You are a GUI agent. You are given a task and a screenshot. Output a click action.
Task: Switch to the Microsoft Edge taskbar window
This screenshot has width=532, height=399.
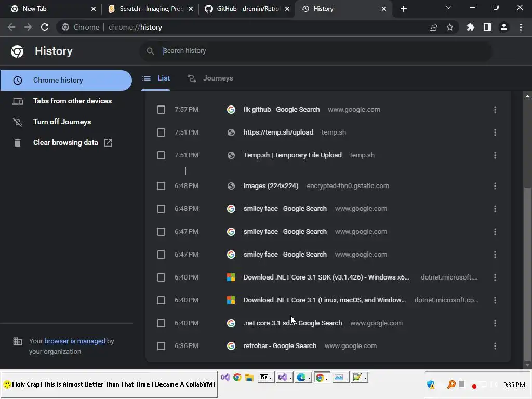[303, 377]
